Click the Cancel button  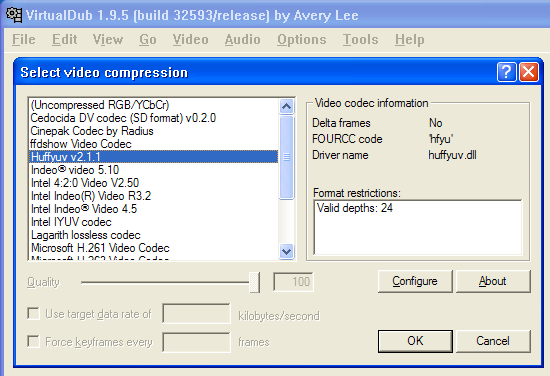click(493, 341)
